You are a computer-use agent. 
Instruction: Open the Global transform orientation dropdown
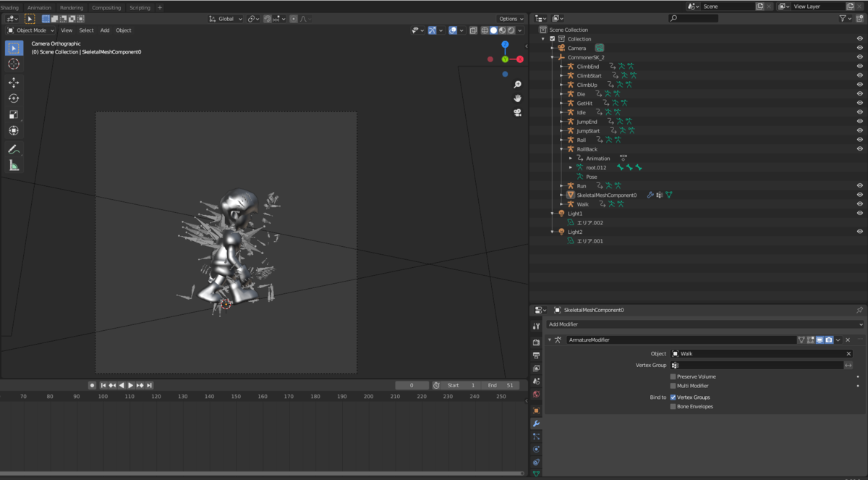[x=226, y=19]
